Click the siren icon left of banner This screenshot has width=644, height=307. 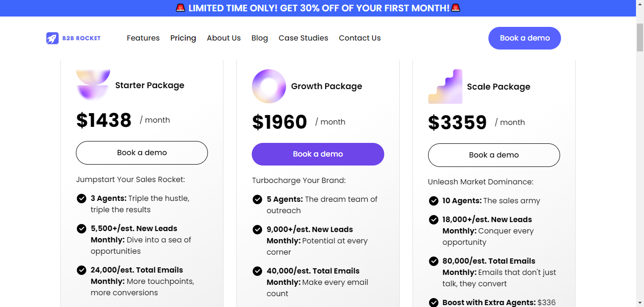[x=181, y=8]
